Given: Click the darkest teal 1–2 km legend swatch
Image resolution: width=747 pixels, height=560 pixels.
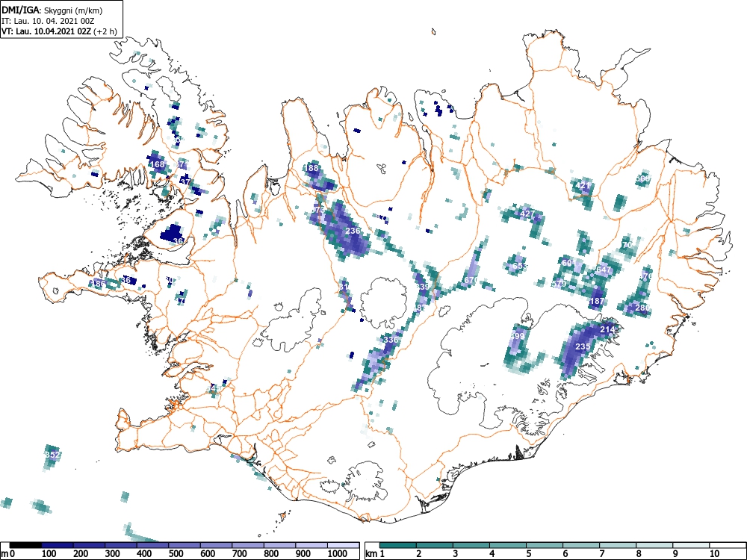Looking at the screenshot, I should pos(398,545).
